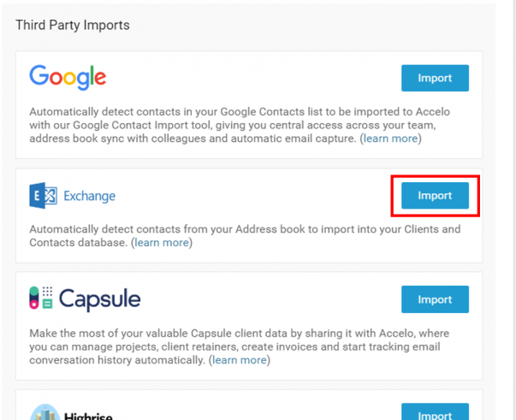
Task: Click Google Contacts description paragraph
Action: (x=240, y=125)
